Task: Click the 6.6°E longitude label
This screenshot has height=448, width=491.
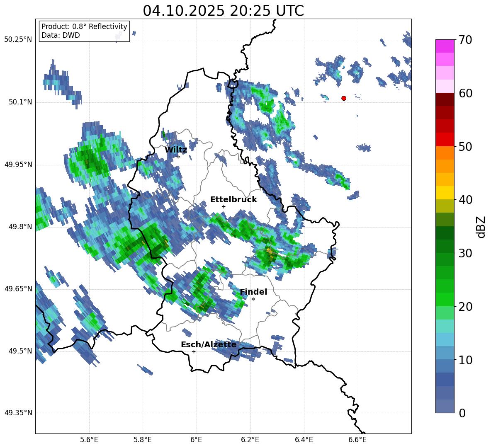Action: pos(357,440)
